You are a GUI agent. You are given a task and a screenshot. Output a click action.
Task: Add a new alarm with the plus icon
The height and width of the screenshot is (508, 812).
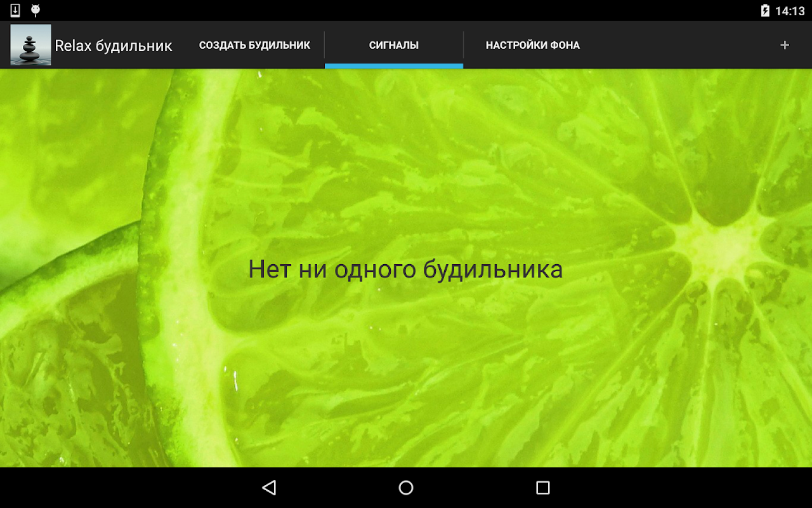pyautogui.click(x=785, y=45)
